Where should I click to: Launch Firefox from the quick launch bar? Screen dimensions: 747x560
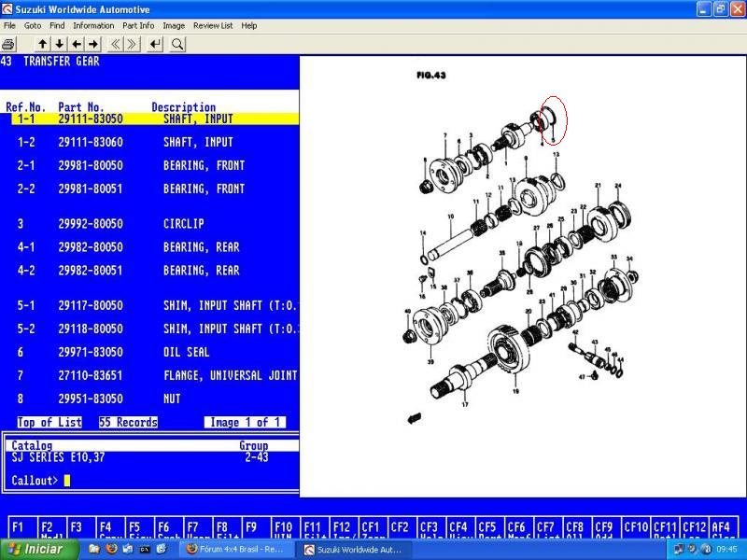pyautogui.click(x=111, y=550)
